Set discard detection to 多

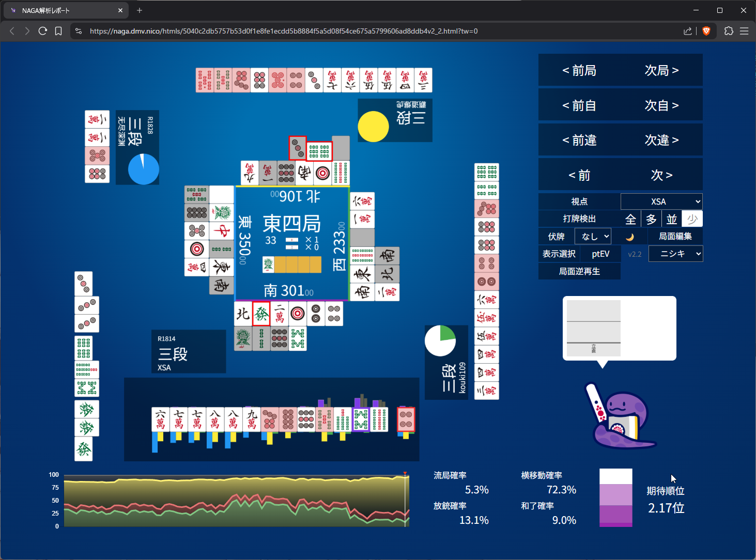651,219
